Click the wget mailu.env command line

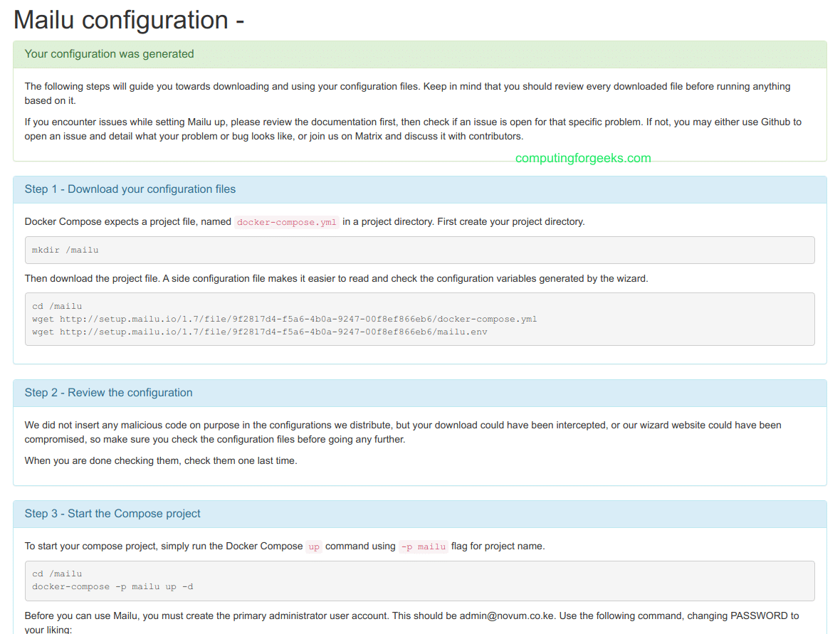(260, 332)
